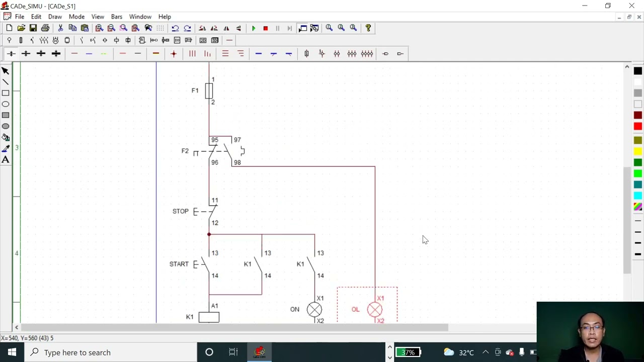Select the arrow pointer tool
The height and width of the screenshot is (362, 644).
pyautogui.click(x=6, y=71)
